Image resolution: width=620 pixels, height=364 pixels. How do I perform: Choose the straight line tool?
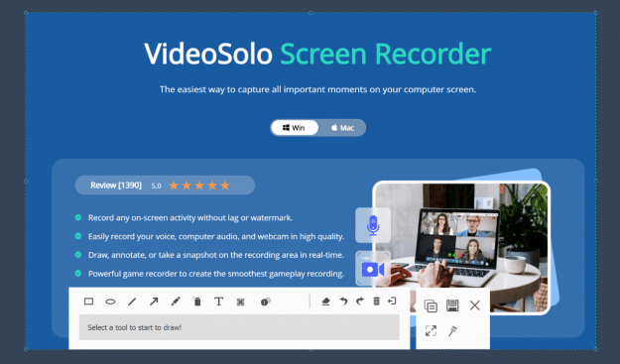click(x=132, y=302)
